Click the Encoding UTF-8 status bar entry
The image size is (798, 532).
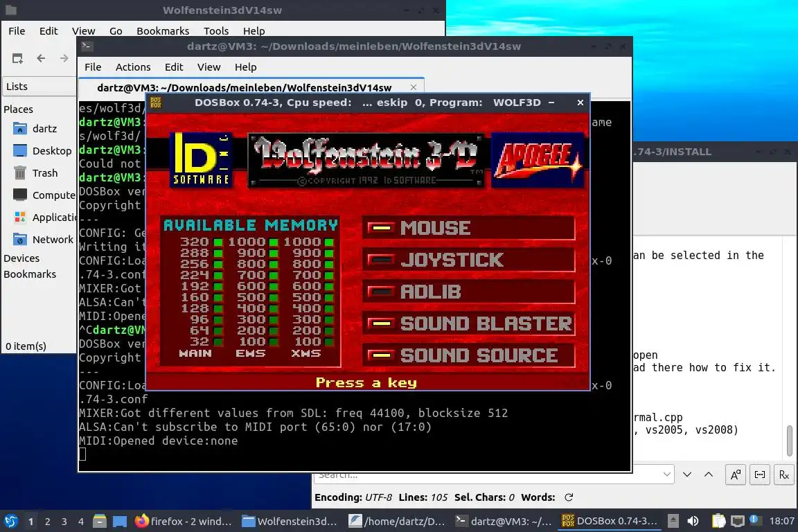tap(353, 497)
